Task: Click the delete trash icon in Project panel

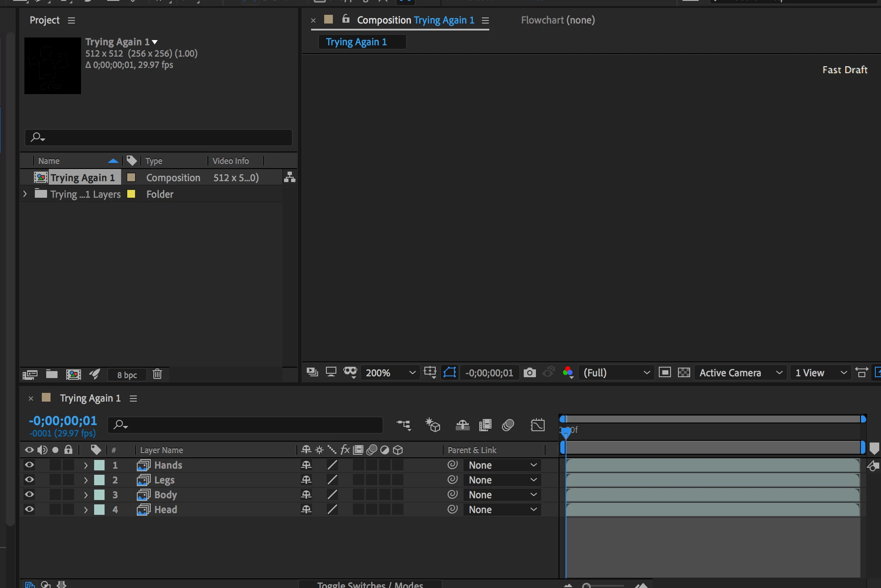Action: coord(157,374)
